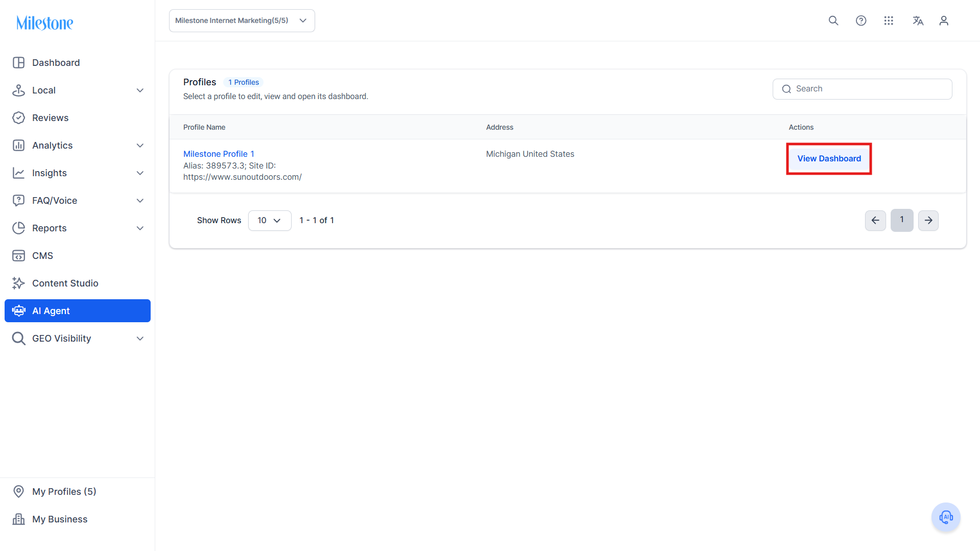
Task: Open the user account icon
Action: (x=944, y=20)
